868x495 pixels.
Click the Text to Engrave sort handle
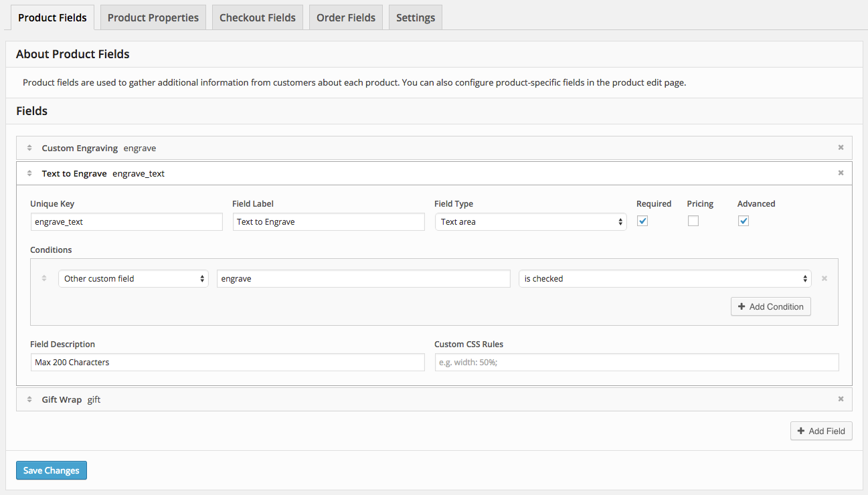[29, 173]
